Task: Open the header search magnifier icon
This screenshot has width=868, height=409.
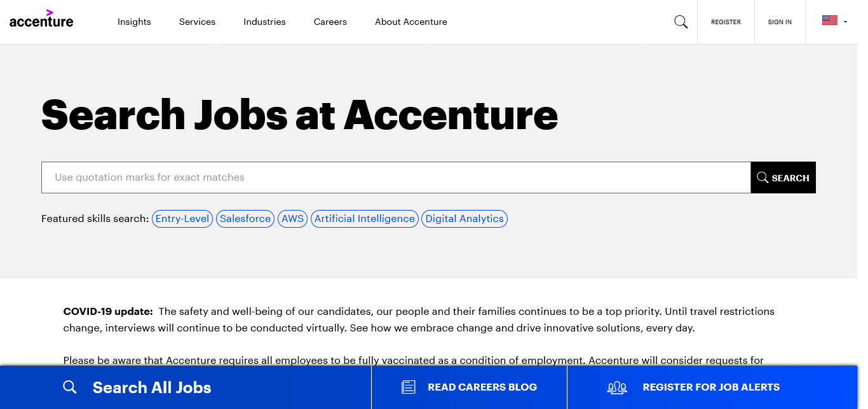Action: tap(681, 22)
